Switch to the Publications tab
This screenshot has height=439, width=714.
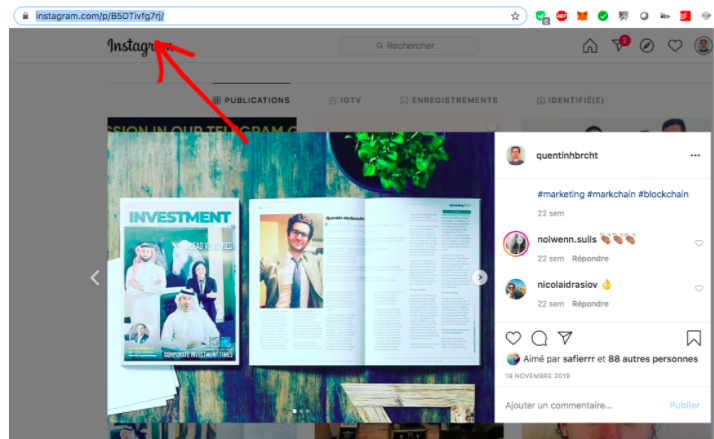click(251, 100)
